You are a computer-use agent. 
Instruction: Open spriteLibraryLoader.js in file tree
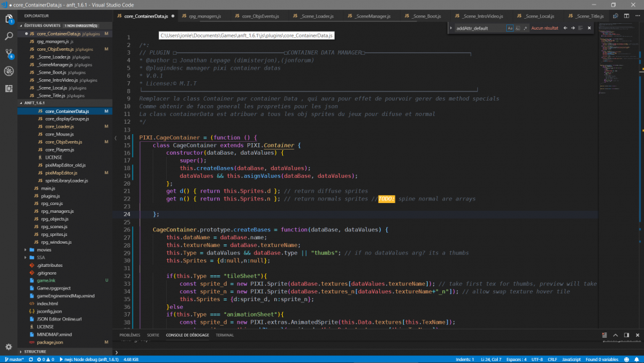66,181
